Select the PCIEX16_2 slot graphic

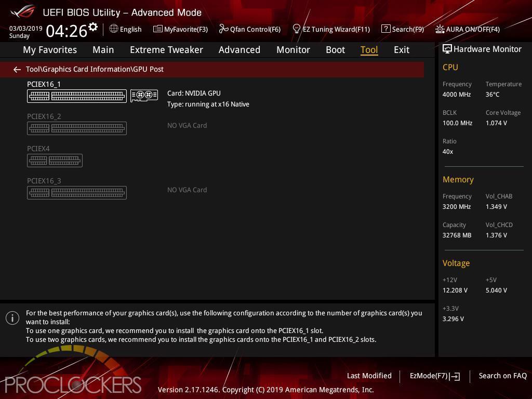pos(77,128)
